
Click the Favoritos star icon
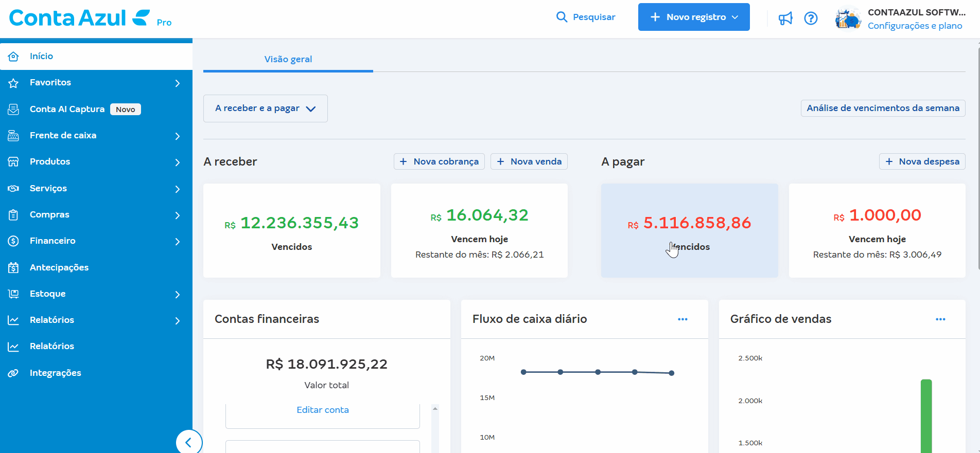tap(13, 83)
